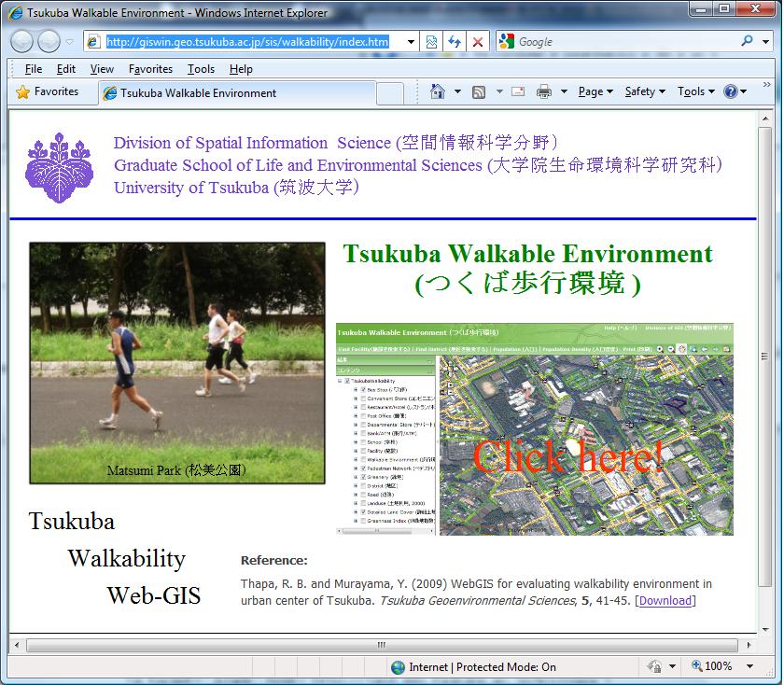Open the File menu
Screen dimensions: 784x685
click(34, 69)
